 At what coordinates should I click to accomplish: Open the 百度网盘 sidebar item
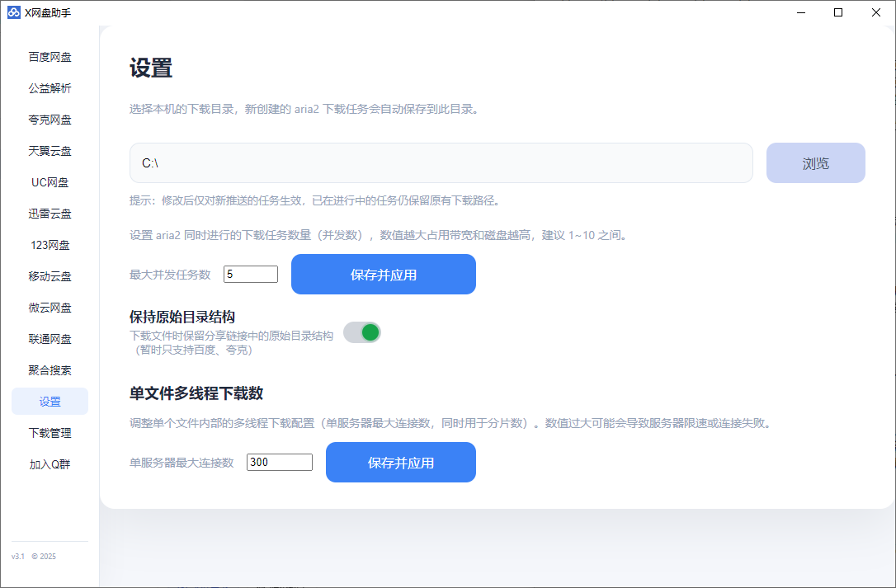pyautogui.click(x=50, y=57)
